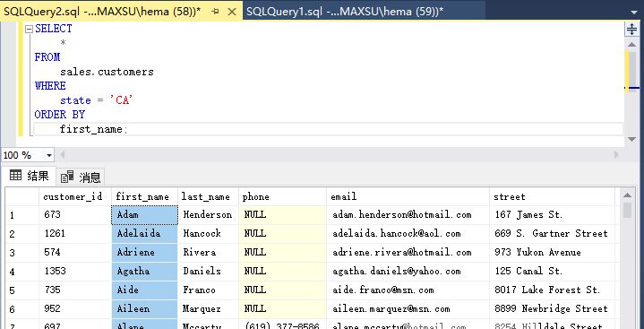
Task: Click editor scrollbar down arrow
Action: tap(632, 140)
